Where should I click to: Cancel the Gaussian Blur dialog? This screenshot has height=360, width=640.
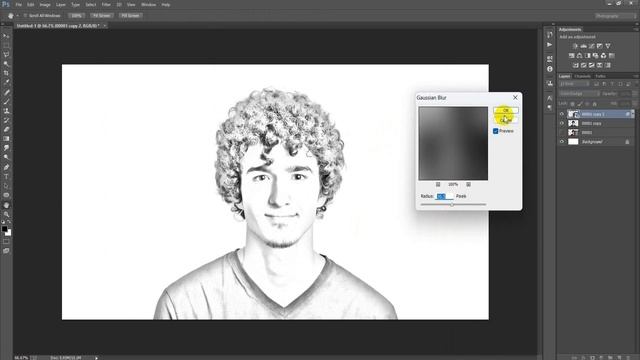tap(506, 120)
